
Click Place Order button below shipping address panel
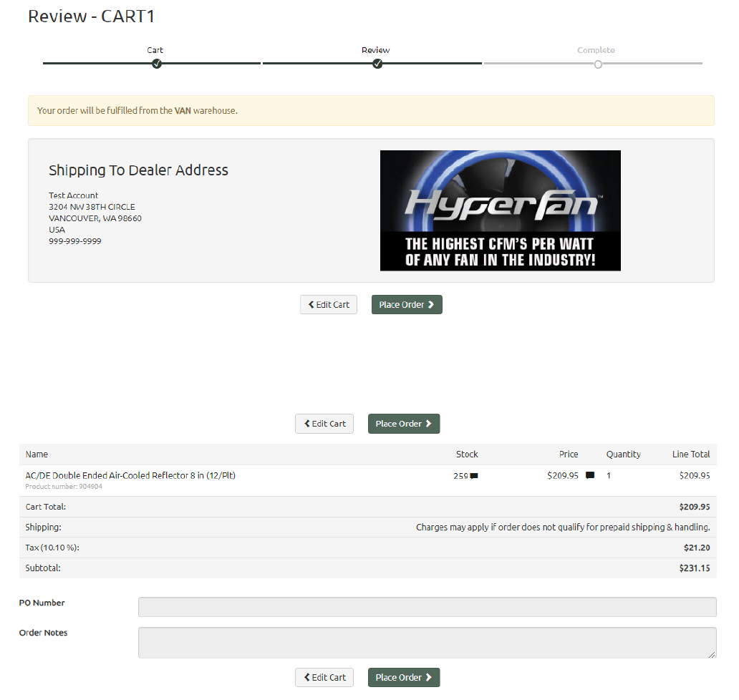pos(407,304)
